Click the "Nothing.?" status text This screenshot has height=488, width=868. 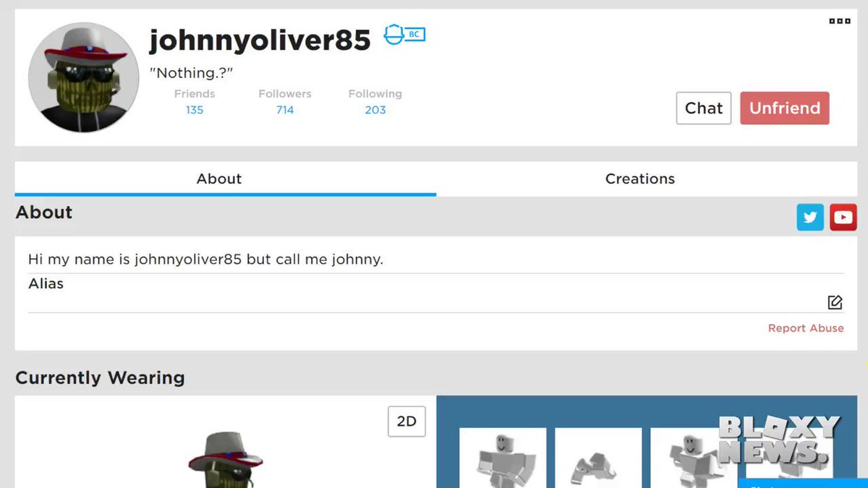point(191,73)
